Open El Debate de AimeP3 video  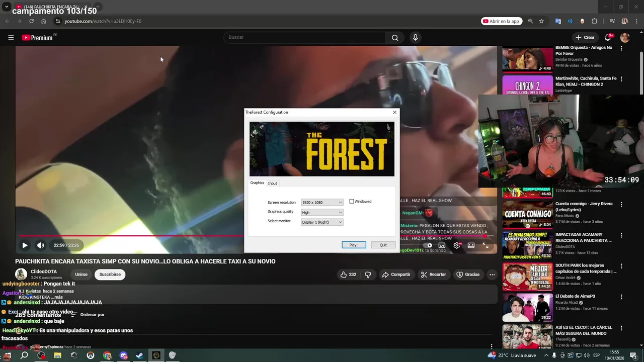(x=575, y=296)
